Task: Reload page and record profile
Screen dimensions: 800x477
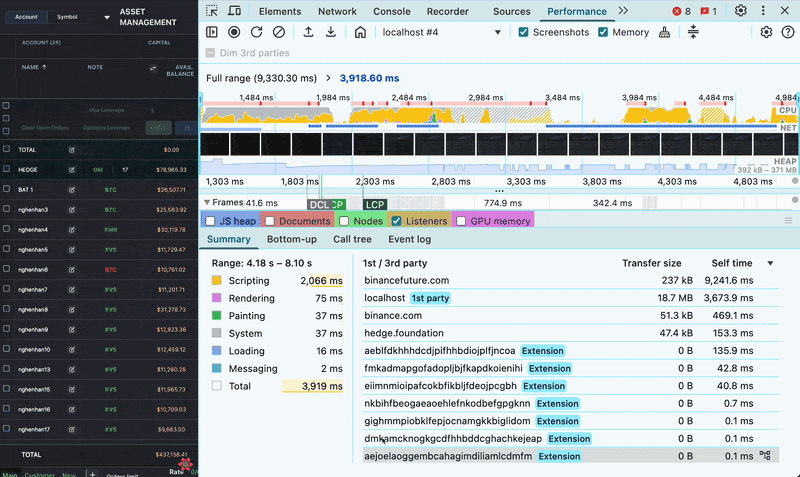Action: point(257,32)
